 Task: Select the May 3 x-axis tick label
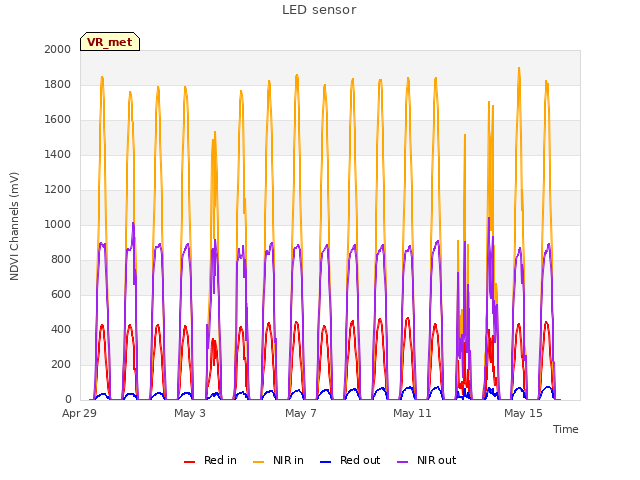(x=190, y=413)
